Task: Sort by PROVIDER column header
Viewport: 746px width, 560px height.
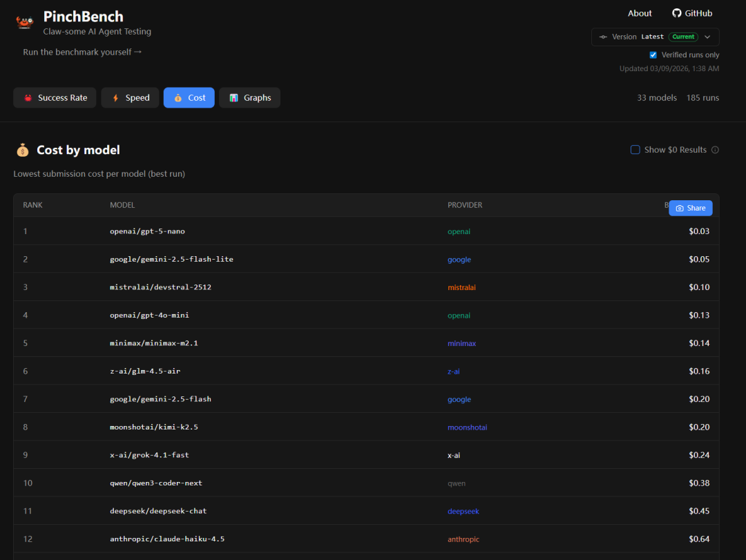Action: (x=465, y=205)
